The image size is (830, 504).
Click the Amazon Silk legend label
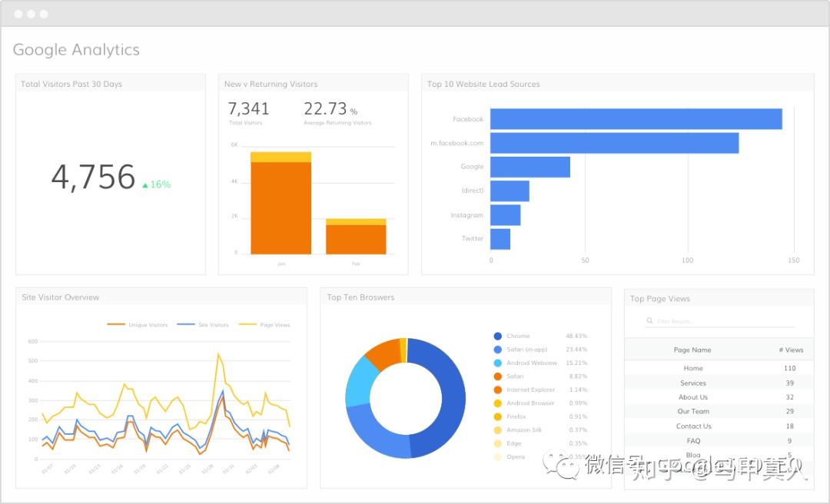pos(524,430)
